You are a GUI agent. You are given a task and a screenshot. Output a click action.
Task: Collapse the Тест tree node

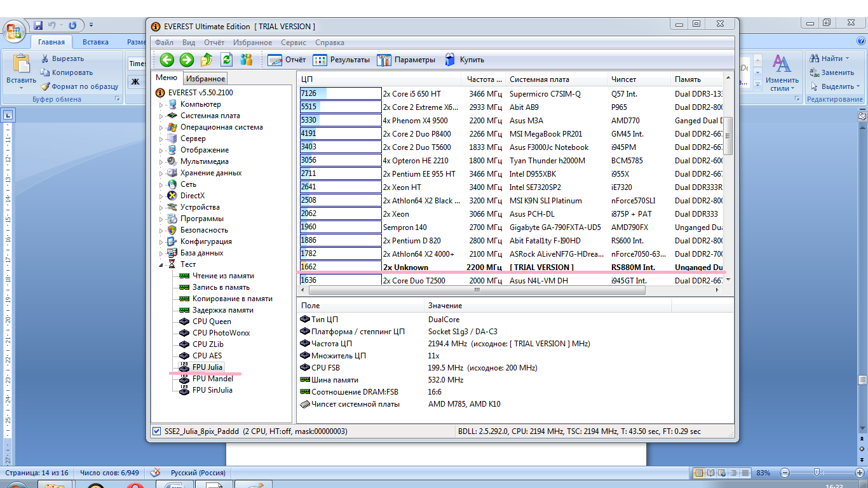tap(161, 264)
